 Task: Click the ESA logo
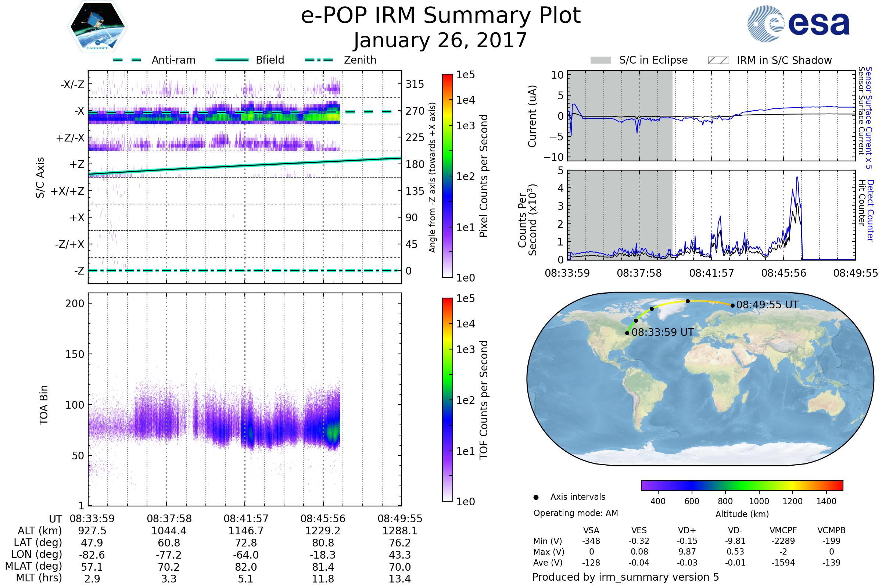pos(798,24)
